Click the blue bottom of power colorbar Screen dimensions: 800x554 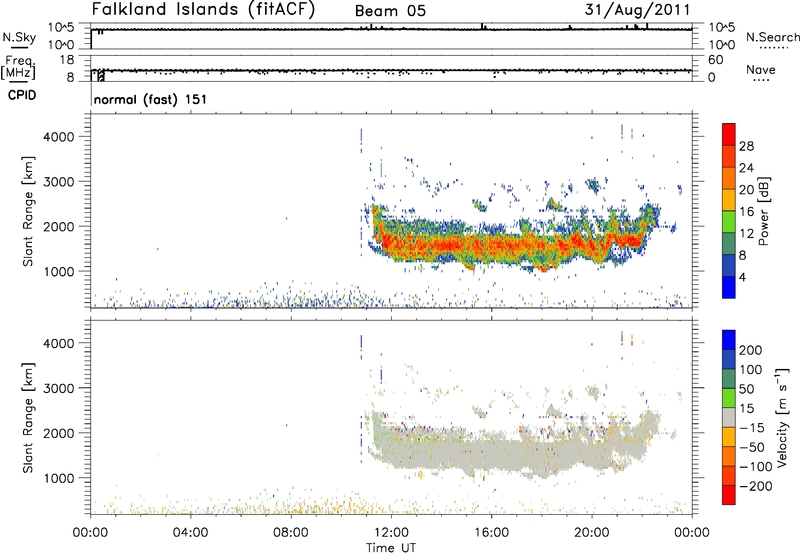pyautogui.click(x=729, y=287)
